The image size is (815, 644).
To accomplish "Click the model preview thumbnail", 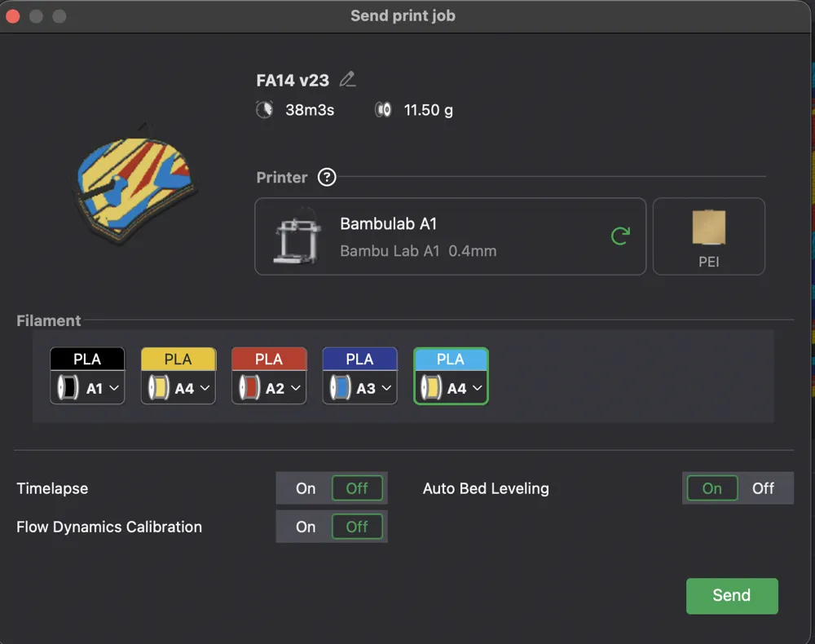I will [x=134, y=183].
